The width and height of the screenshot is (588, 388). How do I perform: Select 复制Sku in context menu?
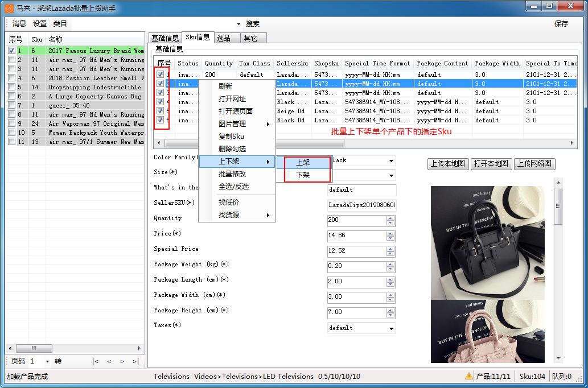coord(237,137)
